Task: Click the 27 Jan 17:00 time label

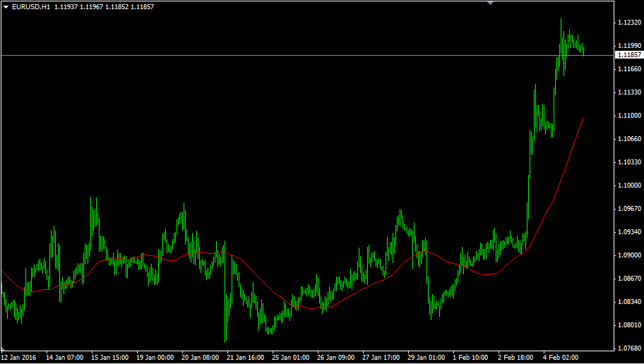Action: [x=381, y=358]
